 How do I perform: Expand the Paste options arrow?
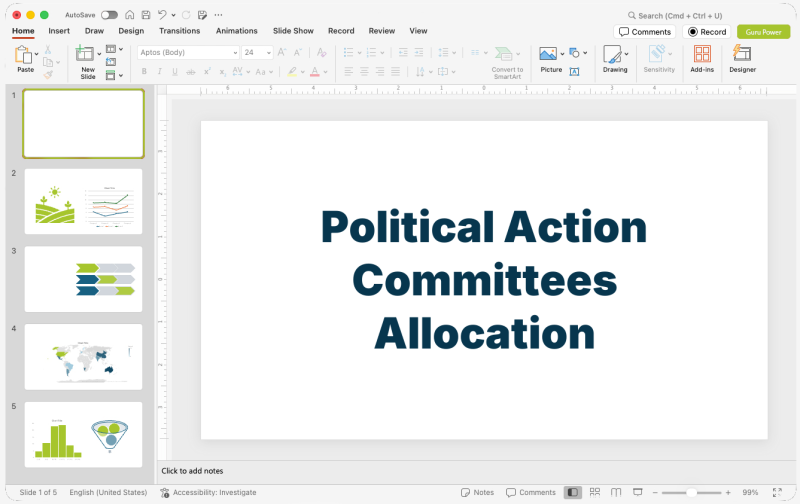point(37,54)
